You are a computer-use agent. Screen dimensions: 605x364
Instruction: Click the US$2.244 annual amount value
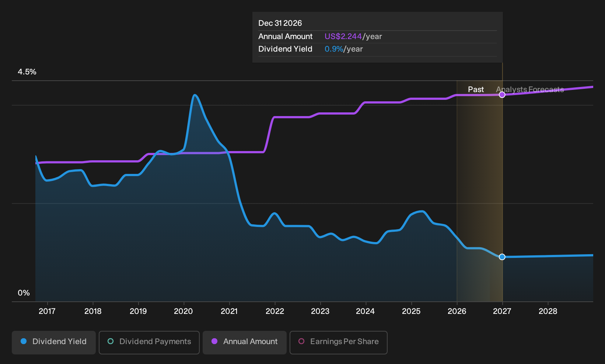click(343, 36)
